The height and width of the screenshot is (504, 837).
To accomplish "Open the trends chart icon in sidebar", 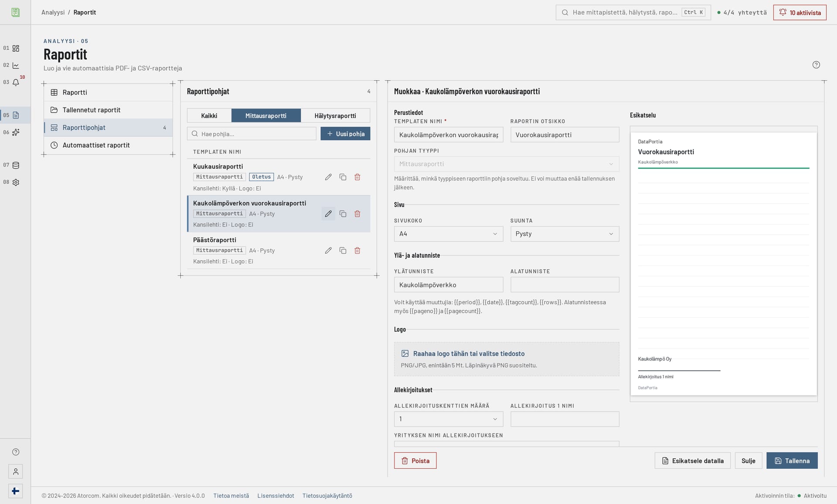I will [16, 65].
